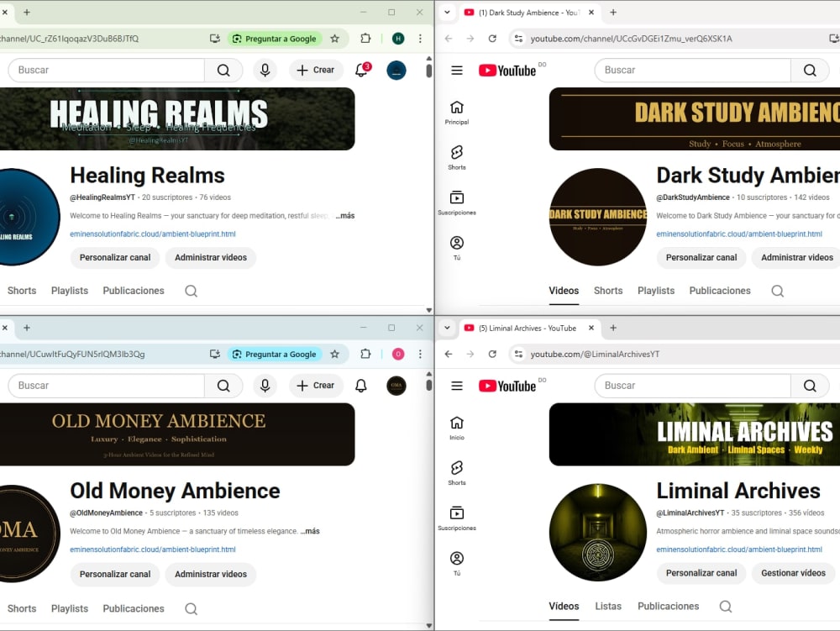Click notifications bell in Old Money Ambience window

361,386
